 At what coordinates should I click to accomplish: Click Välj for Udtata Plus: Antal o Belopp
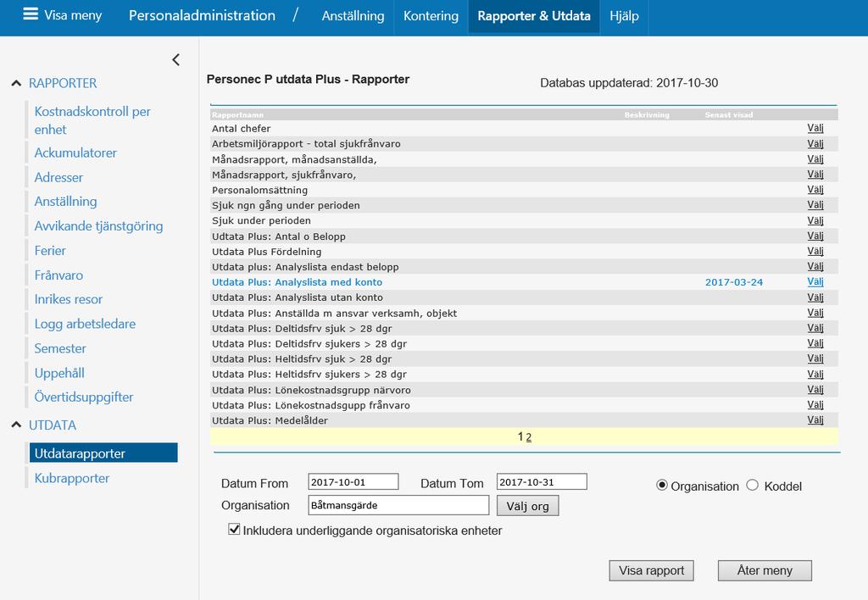(815, 236)
